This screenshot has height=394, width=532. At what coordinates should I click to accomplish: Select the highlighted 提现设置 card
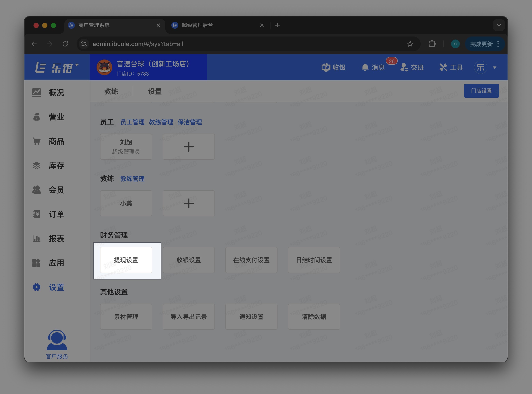pyautogui.click(x=126, y=260)
